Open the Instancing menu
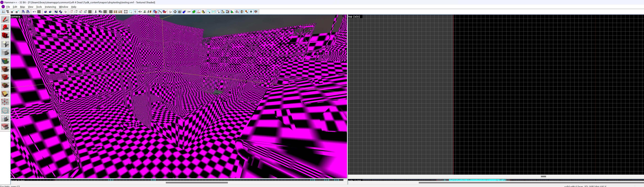The width and height of the screenshot is (644, 187). point(50,7)
